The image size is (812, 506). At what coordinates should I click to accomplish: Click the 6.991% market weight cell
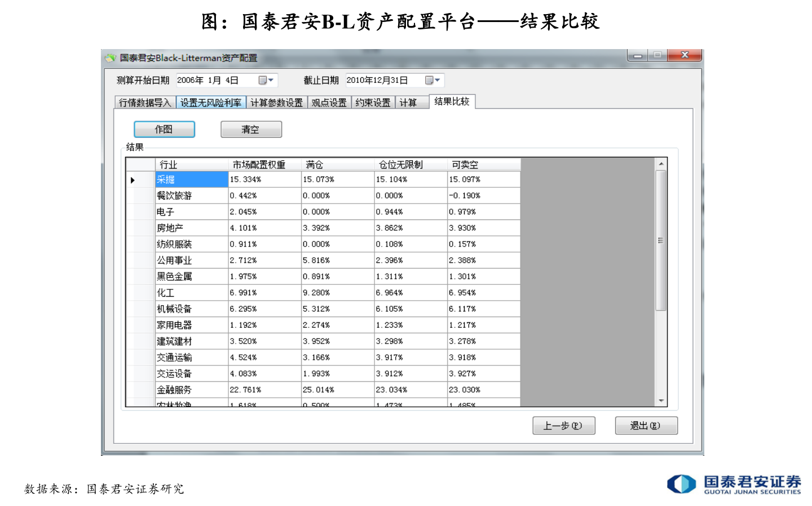click(264, 293)
